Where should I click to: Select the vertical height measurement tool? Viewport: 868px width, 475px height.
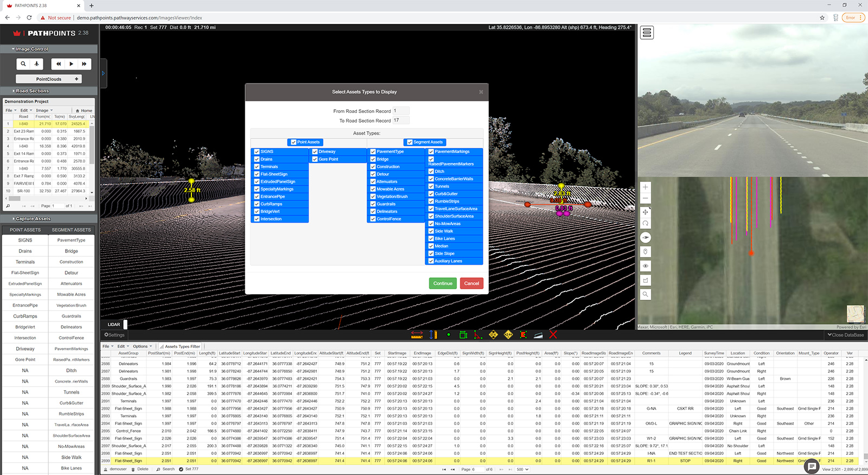(433, 335)
